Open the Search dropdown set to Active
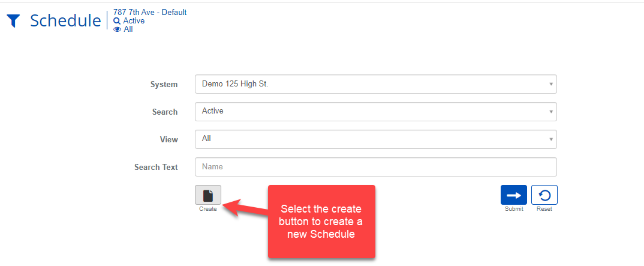The height and width of the screenshot is (266, 644). click(x=375, y=111)
